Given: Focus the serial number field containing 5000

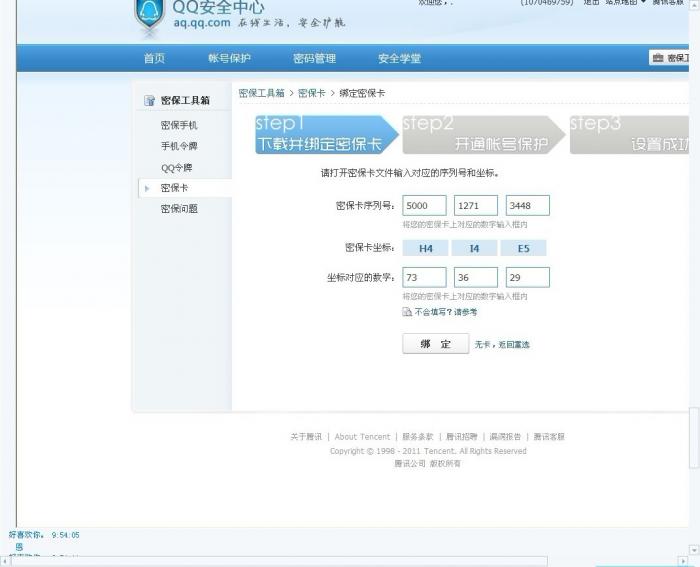Looking at the screenshot, I should (424, 205).
